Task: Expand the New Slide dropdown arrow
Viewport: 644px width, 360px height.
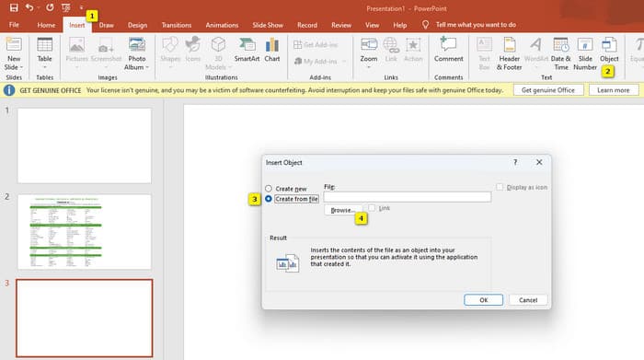Action: pos(21,67)
